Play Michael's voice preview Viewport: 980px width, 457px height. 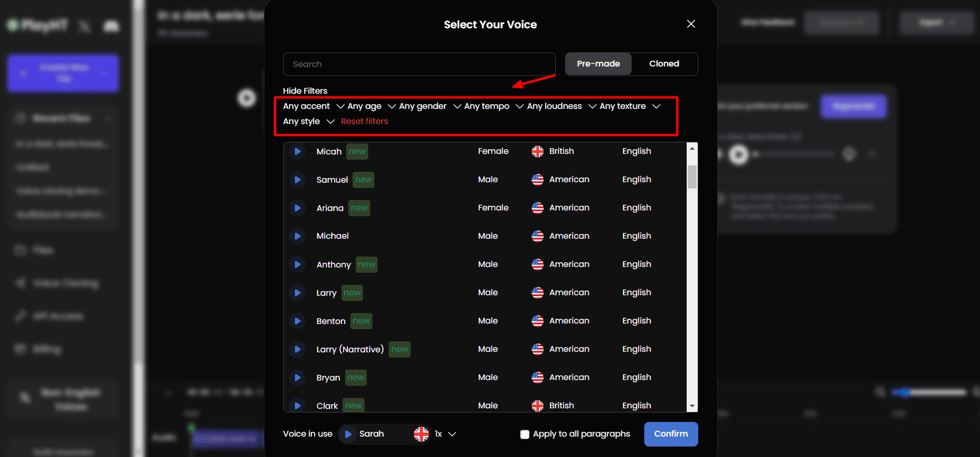pyautogui.click(x=297, y=236)
